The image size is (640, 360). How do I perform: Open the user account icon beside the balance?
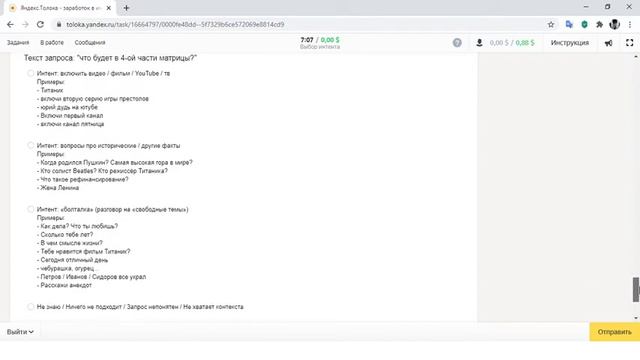point(479,42)
